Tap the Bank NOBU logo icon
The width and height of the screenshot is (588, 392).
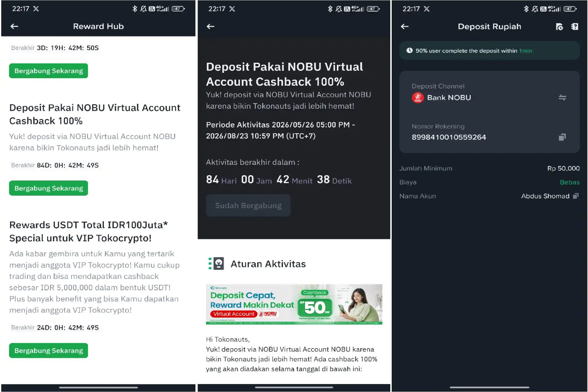pos(418,98)
